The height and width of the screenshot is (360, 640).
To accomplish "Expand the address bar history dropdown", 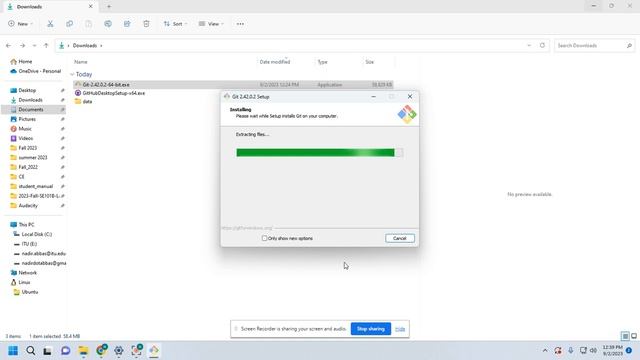I will pos(529,45).
